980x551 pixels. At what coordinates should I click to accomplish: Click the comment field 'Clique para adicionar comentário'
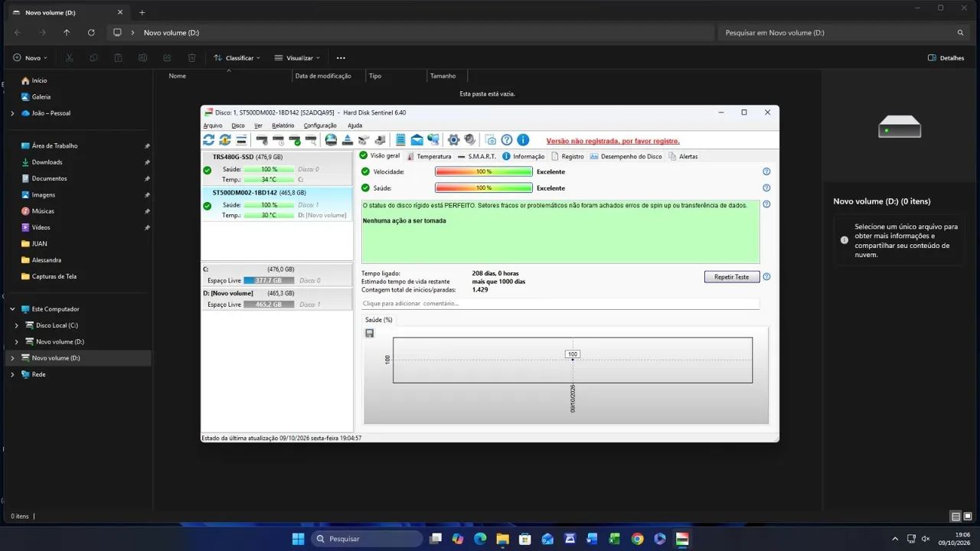point(560,304)
